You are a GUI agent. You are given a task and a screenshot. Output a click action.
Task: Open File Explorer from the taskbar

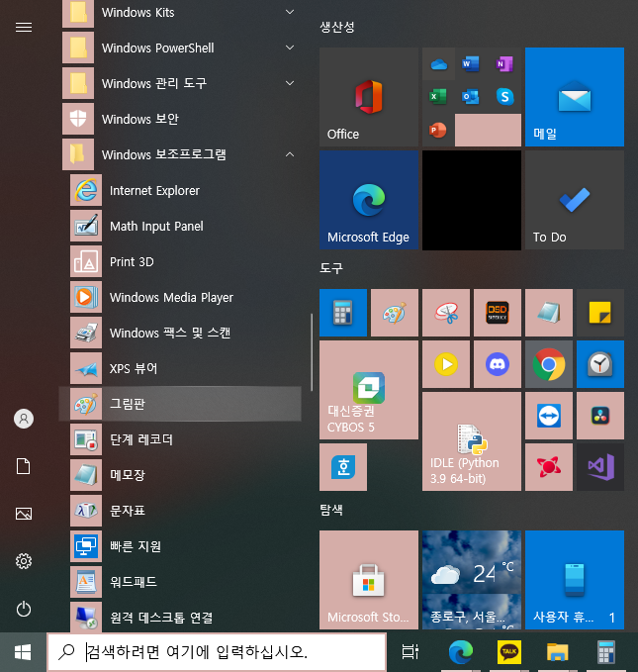[x=558, y=652]
